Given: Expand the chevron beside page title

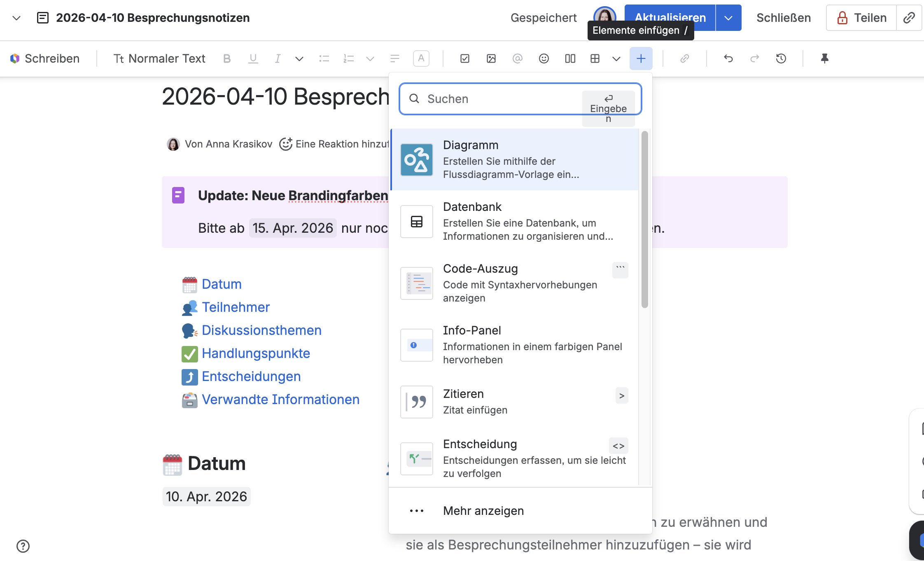Looking at the screenshot, I should [16, 18].
